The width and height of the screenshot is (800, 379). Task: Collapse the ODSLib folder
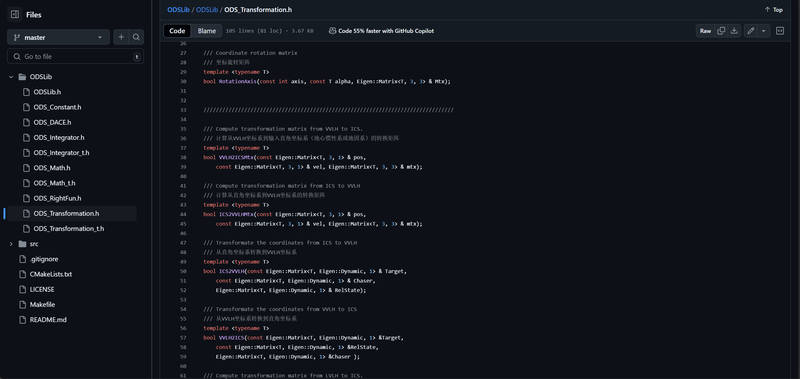point(11,77)
